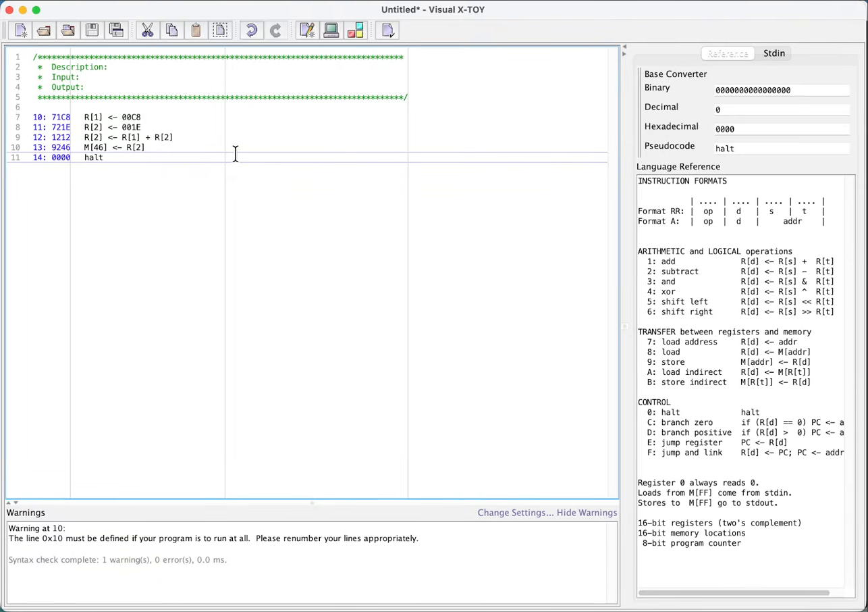Click the second folder icon in the toolbar

point(68,30)
